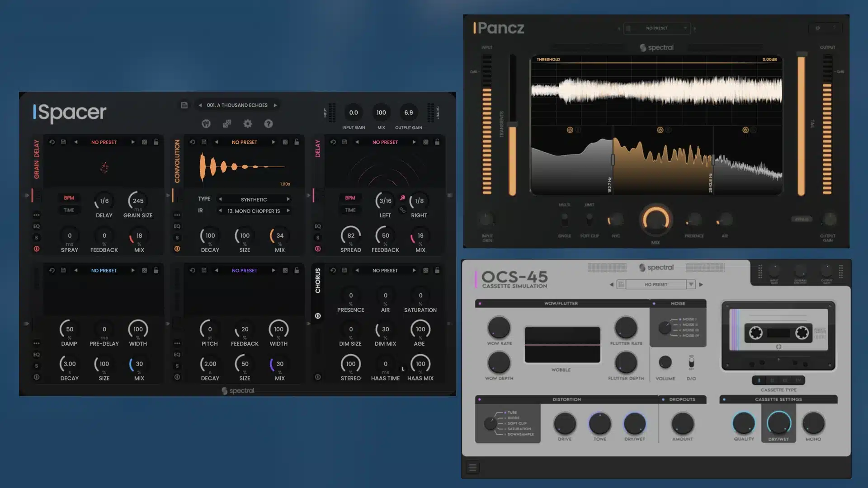Toggle solo S button in Grain Delay module
868x488 pixels.
point(37,238)
